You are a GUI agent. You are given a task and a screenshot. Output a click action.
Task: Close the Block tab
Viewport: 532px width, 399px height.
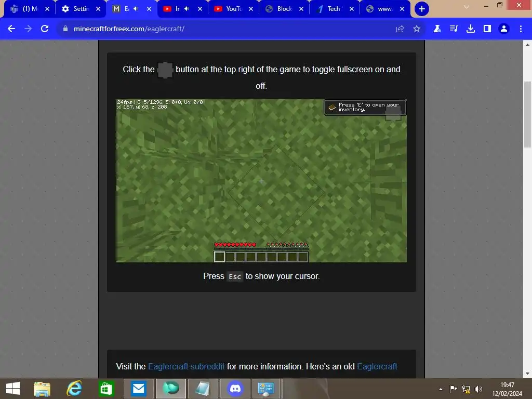click(x=301, y=9)
